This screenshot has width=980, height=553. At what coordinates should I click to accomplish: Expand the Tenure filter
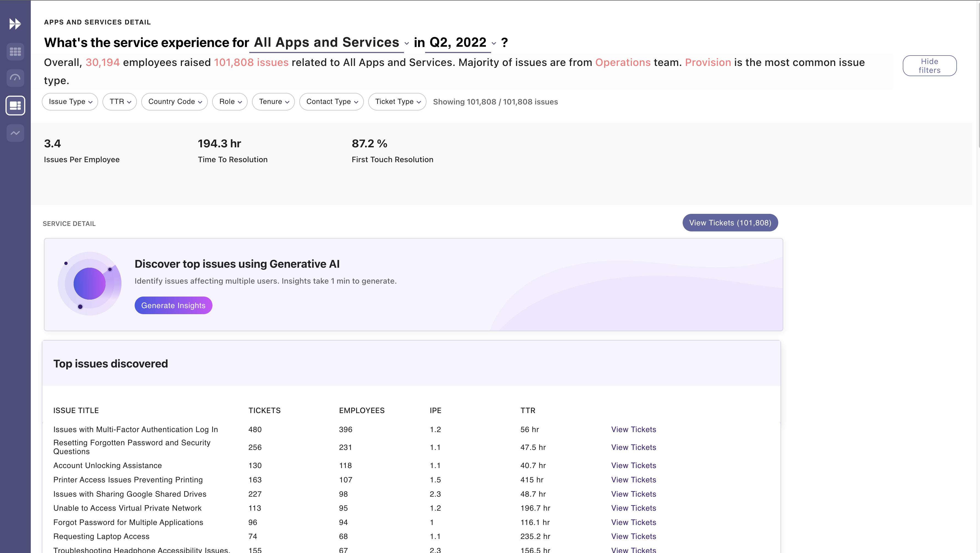click(273, 102)
